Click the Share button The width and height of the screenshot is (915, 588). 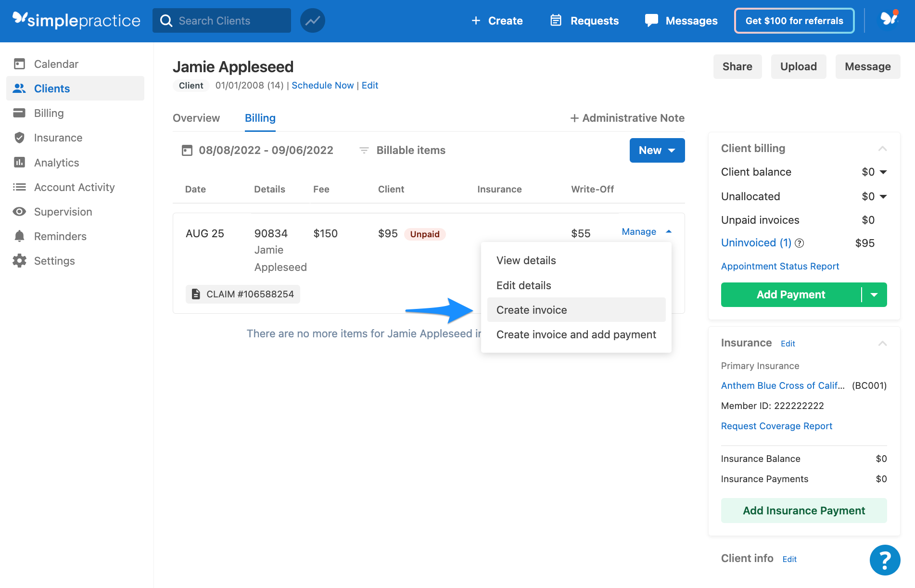[737, 66]
